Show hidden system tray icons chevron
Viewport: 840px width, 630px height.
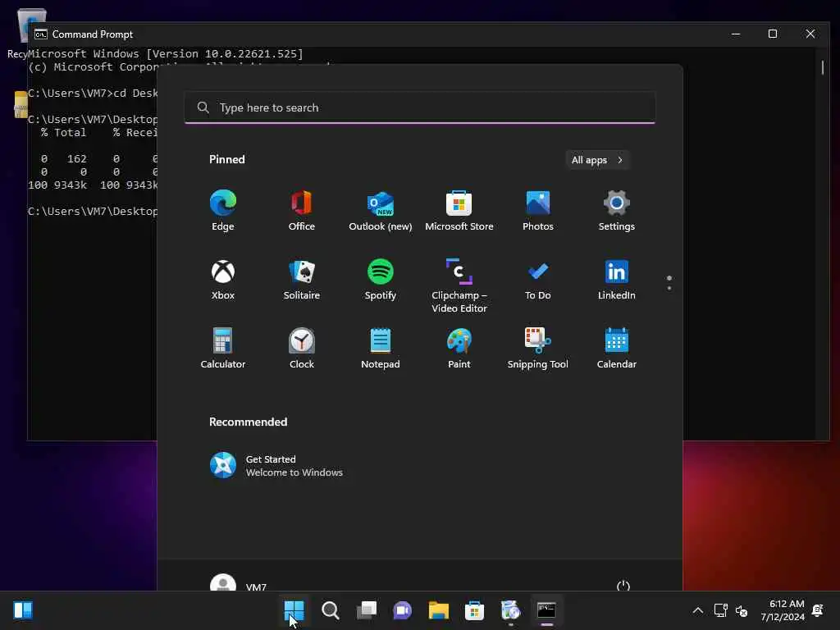click(x=697, y=610)
